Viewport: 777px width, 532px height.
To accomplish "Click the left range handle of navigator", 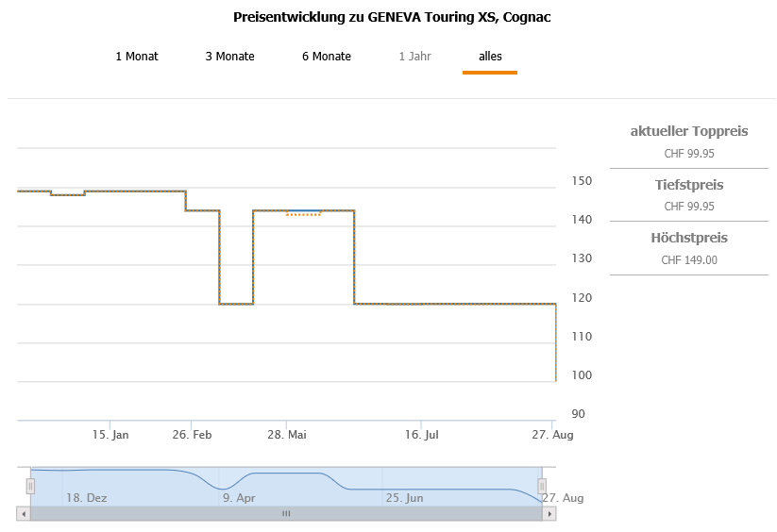I will (x=30, y=486).
